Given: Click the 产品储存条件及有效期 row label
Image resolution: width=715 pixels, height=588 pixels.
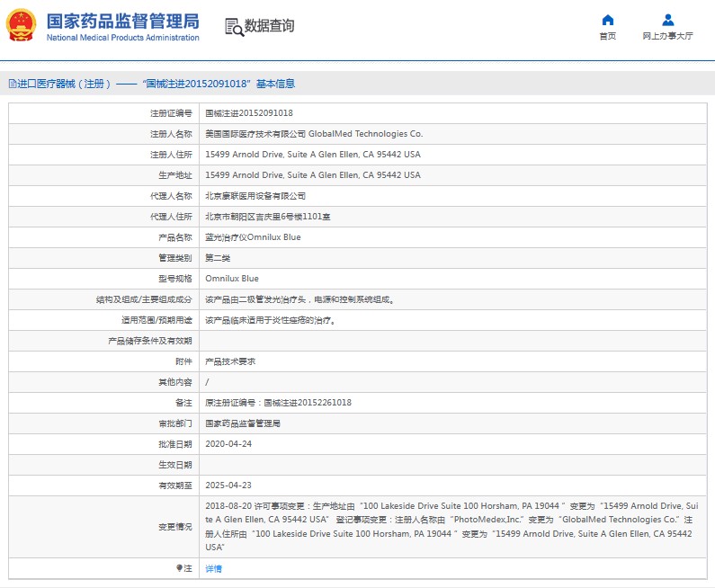Looking at the screenshot, I should point(150,341).
